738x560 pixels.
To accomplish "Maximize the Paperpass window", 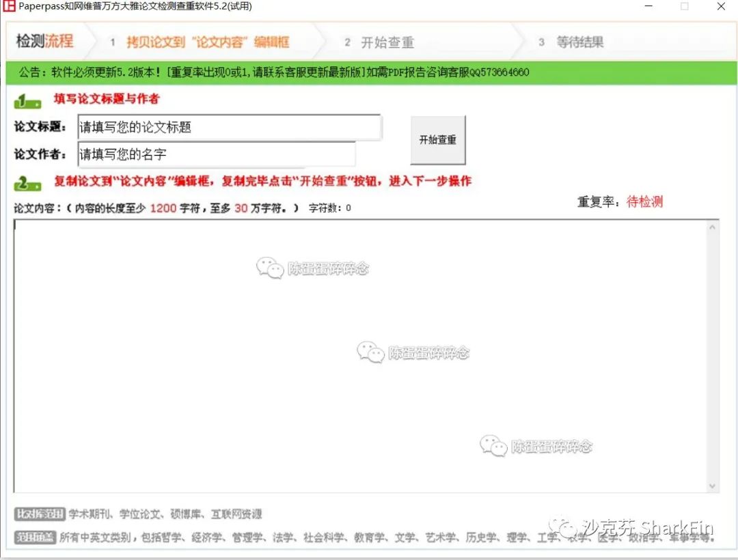I will coord(685,6).
